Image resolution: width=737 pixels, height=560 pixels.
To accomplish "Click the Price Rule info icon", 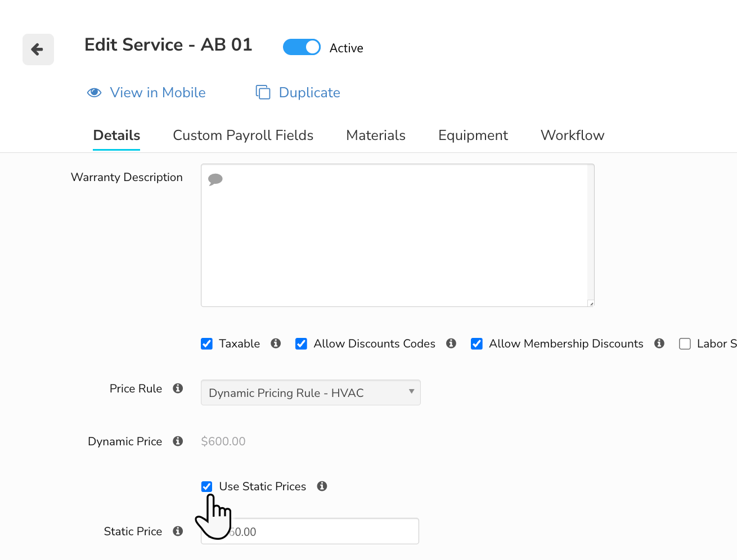I will (x=178, y=388).
